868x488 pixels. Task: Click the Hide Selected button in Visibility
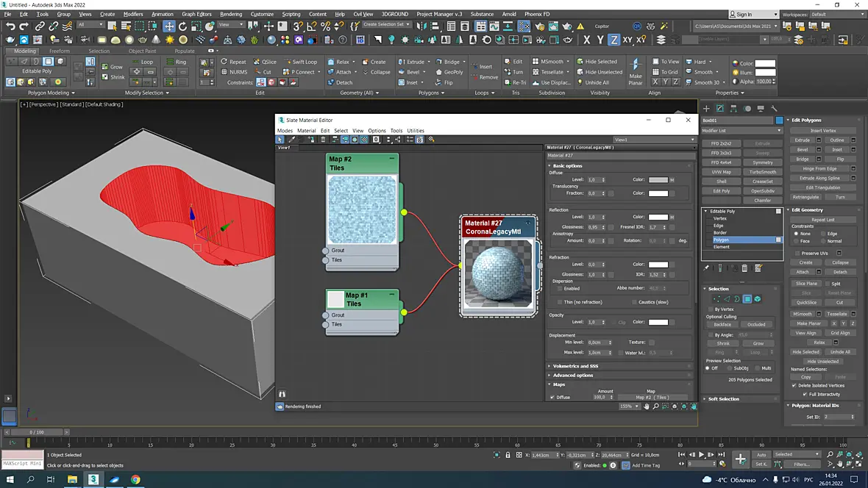[x=597, y=62]
